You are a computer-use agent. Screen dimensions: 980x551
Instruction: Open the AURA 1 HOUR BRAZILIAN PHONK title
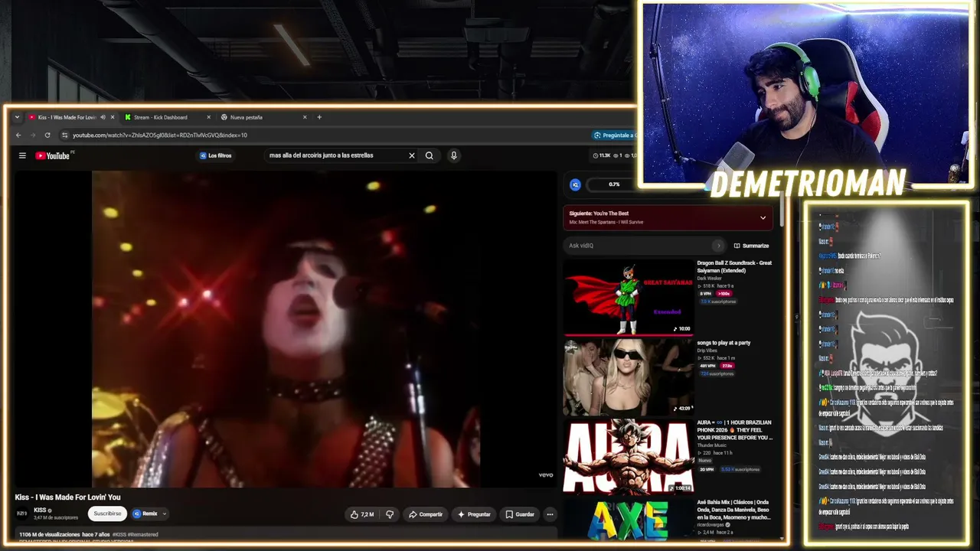point(735,430)
